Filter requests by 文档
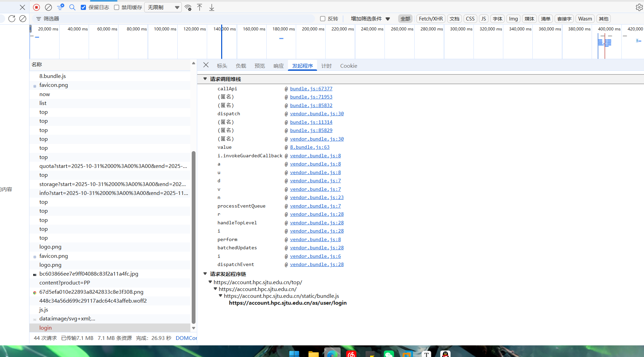This screenshot has height=357, width=644. pyautogui.click(x=454, y=19)
